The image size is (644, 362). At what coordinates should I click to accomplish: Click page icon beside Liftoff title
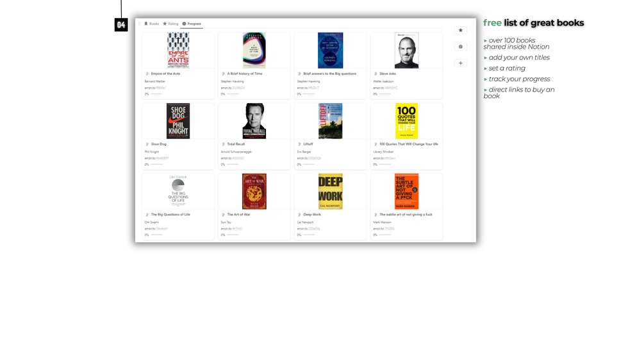click(299, 144)
